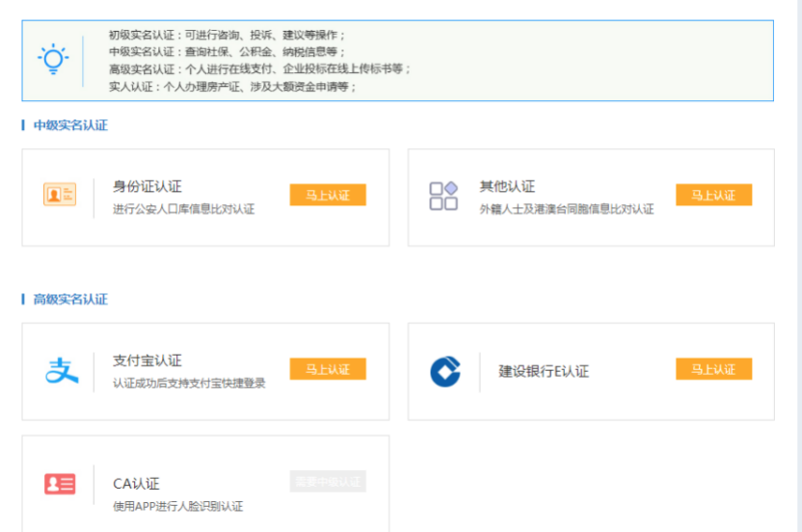Image resolution: width=802 pixels, height=532 pixels.
Task: Click the 中级实名认证 section heading
Action: [x=70, y=125]
